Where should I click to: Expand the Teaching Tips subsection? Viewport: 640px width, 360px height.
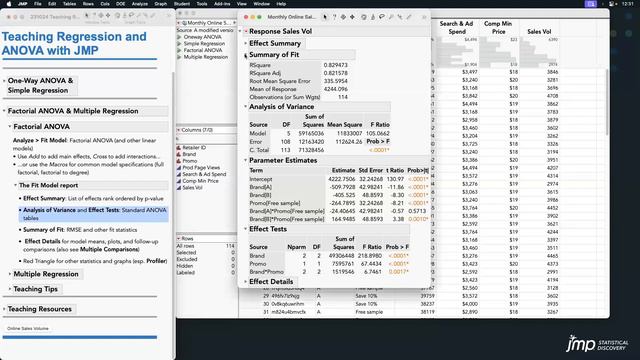(10, 289)
